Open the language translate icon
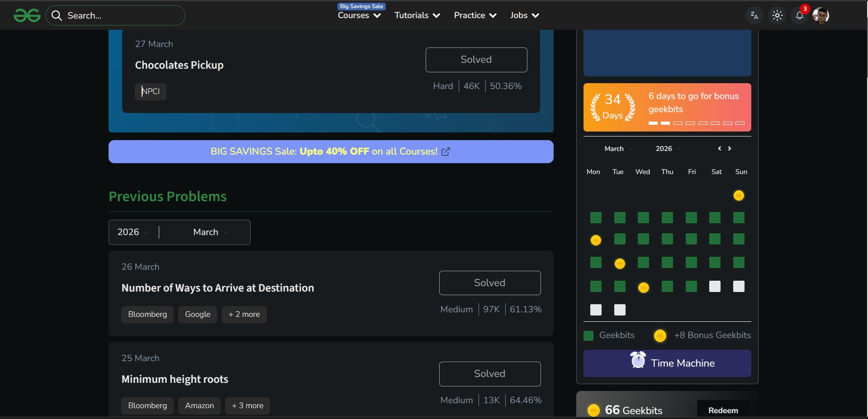This screenshot has width=868, height=419. [x=754, y=15]
